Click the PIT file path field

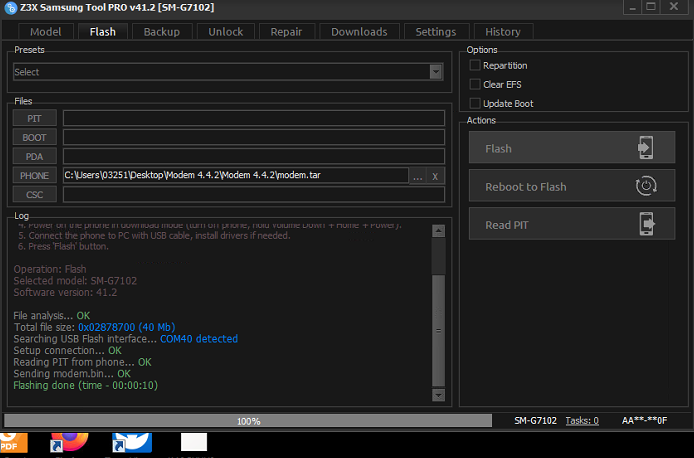pos(254,118)
